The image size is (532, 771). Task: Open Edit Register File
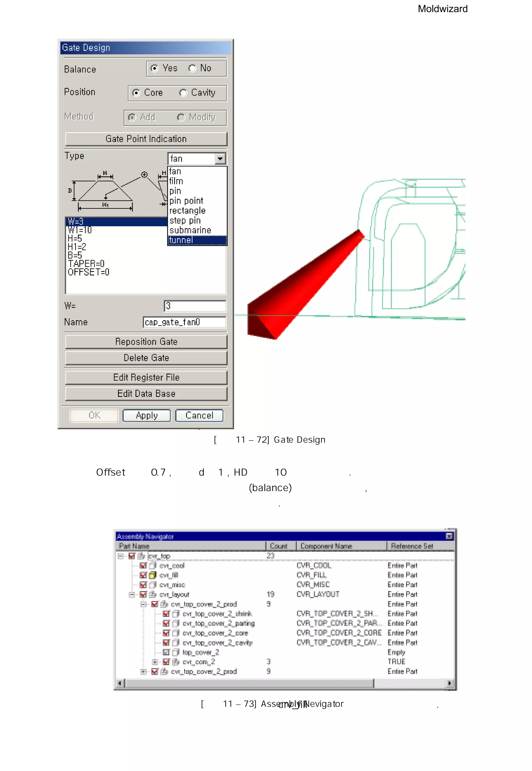(146, 378)
